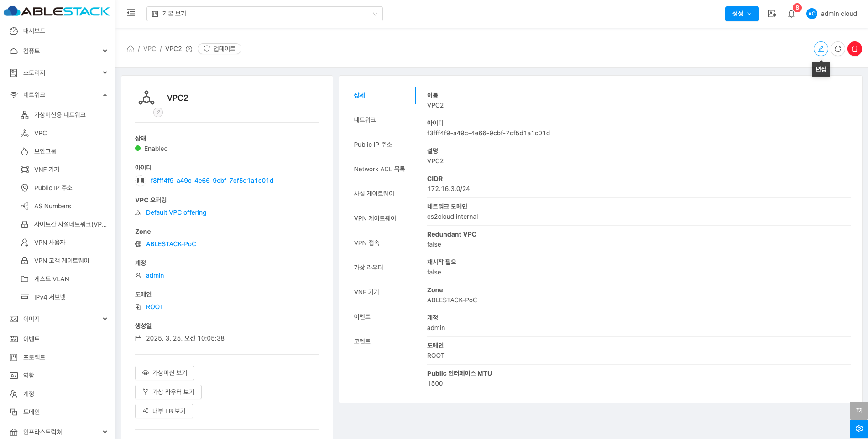Click the edit pencil icon in toolbar
Screen dimensions: 868x439
(x=821, y=49)
